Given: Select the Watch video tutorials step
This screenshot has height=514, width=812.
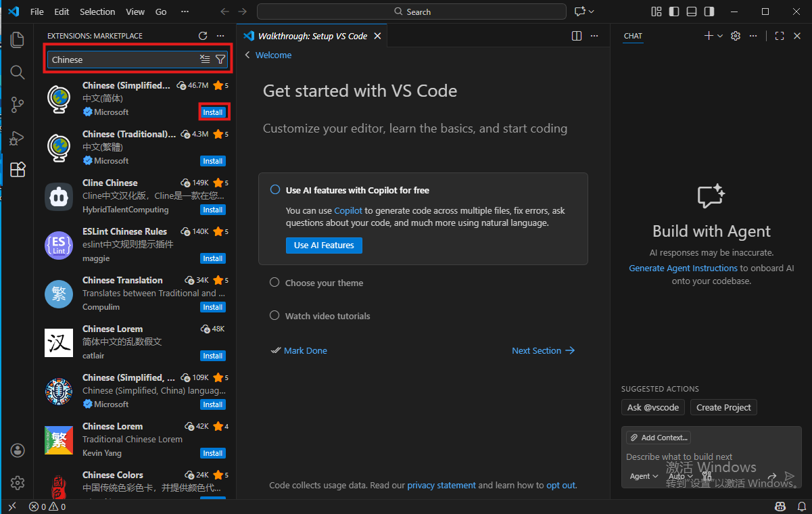Looking at the screenshot, I should 327,316.
